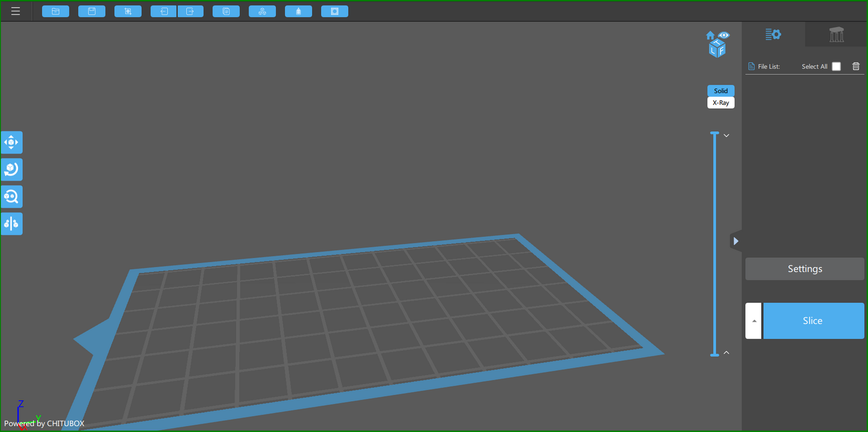
Task: Expand the arrow beside Slice button
Action: (754, 321)
